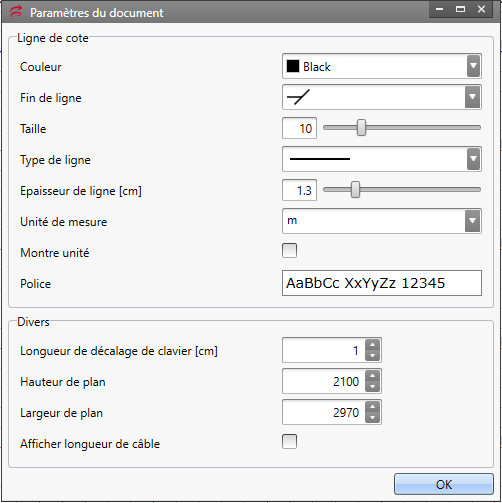The height and width of the screenshot is (503, 502).
Task: Click the Police font preview field
Action: coord(382,283)
